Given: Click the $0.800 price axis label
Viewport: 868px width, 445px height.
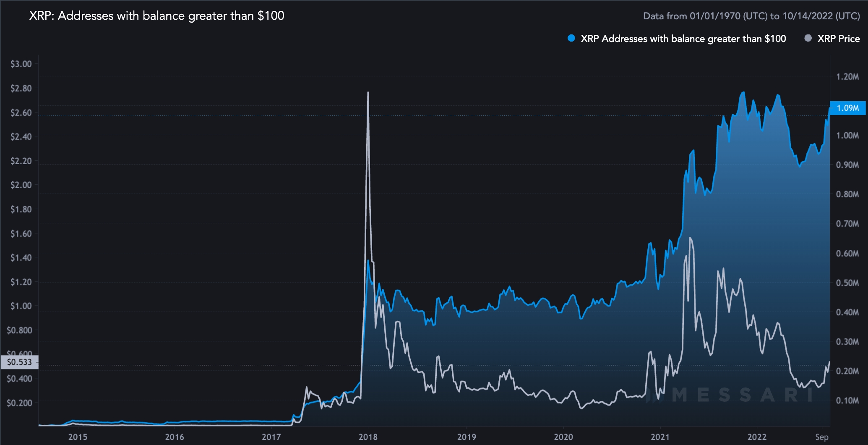Looking at the screenshot, I should click(x=19, y=330).
